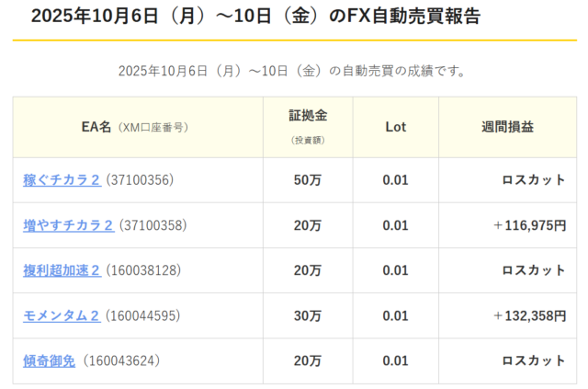Open the 稼ぐチカラ２ link

coord(62,180)
